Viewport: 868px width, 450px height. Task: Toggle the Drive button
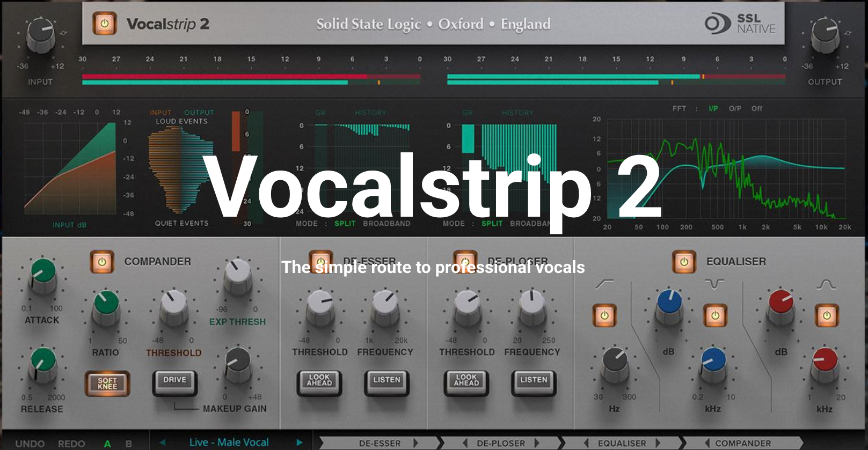pyautogui.click(x=175, y=382)
